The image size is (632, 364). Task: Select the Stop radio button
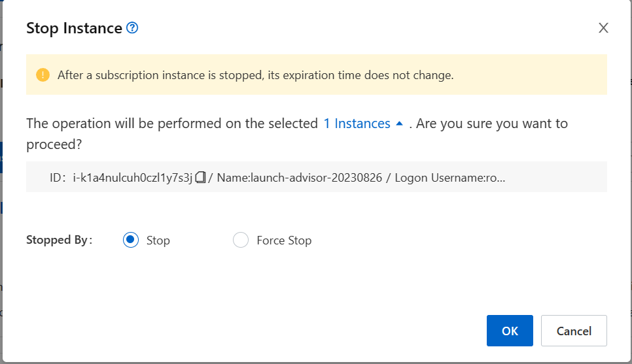[x=131, y=240]
